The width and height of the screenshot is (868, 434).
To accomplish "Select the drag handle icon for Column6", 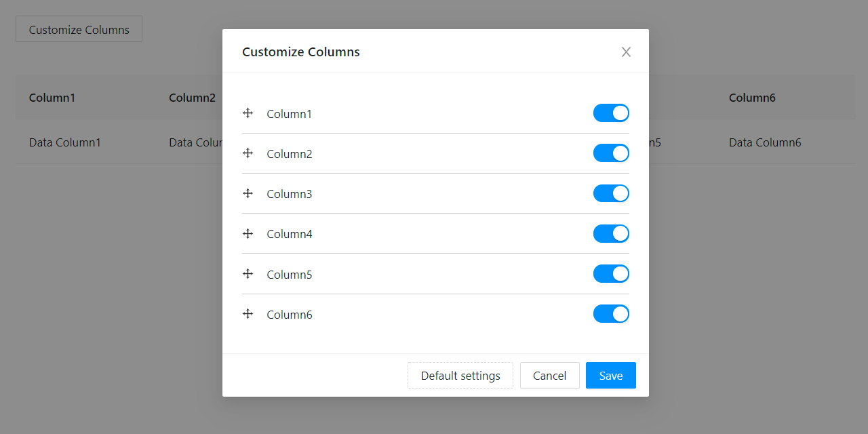I will point(248,313).
